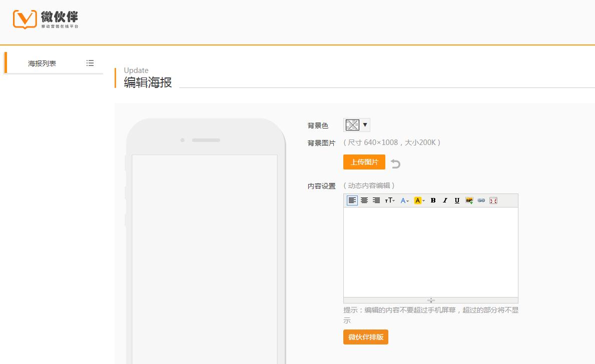Click the highlighted yellow color swatch icon
Viewport: 595px width, 364px height.
(x=418, y=200)
